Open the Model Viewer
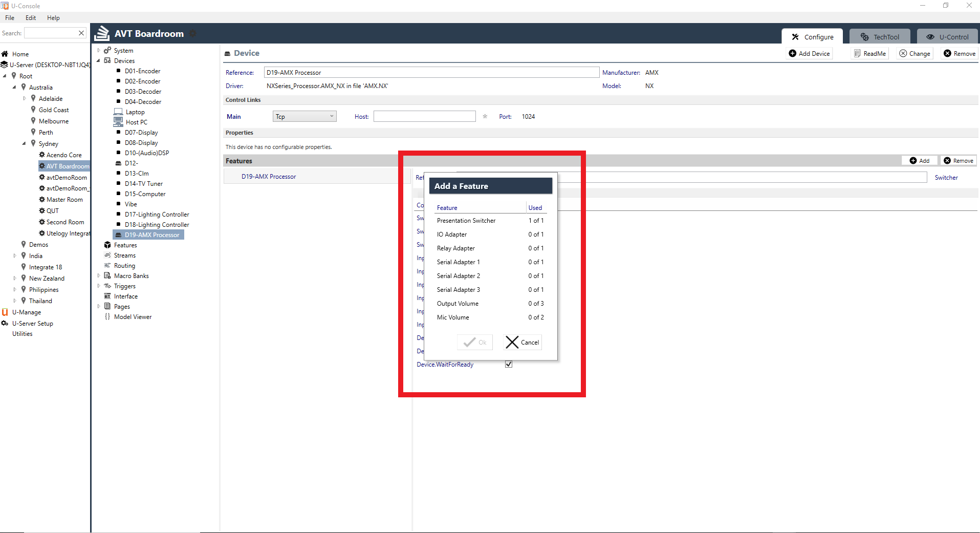Screen dimensions: 980x533 point(133,316)
